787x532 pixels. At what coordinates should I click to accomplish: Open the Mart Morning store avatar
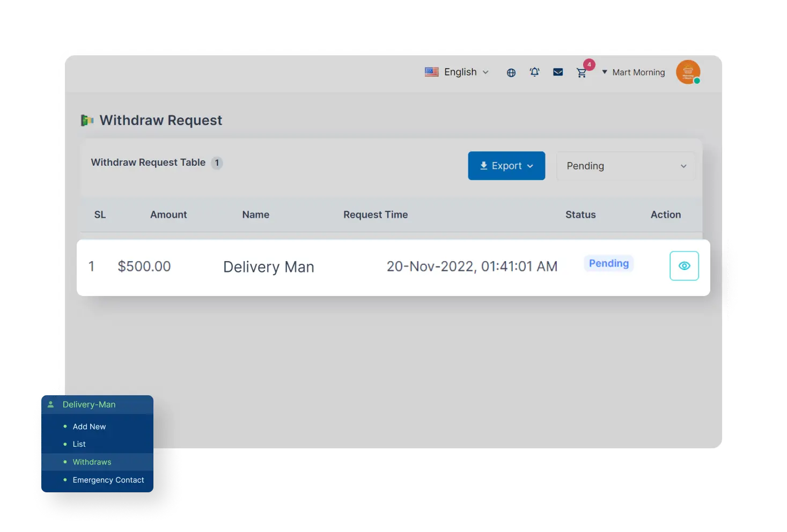click(x=688, y=72)
